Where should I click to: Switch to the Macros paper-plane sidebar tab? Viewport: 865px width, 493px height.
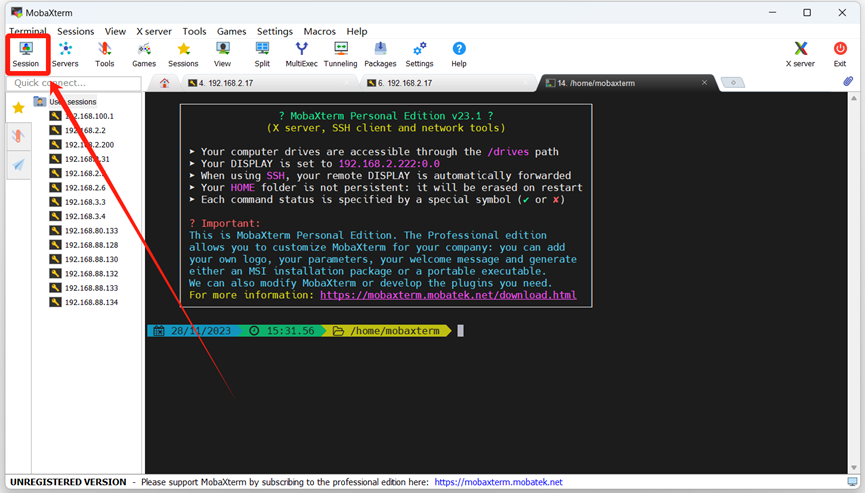pos(18,165)
